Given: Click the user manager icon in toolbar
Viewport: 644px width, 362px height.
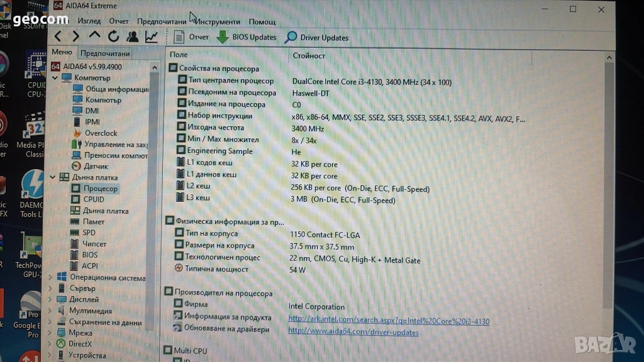Looking at the screenshot, I should coord(133,36).
